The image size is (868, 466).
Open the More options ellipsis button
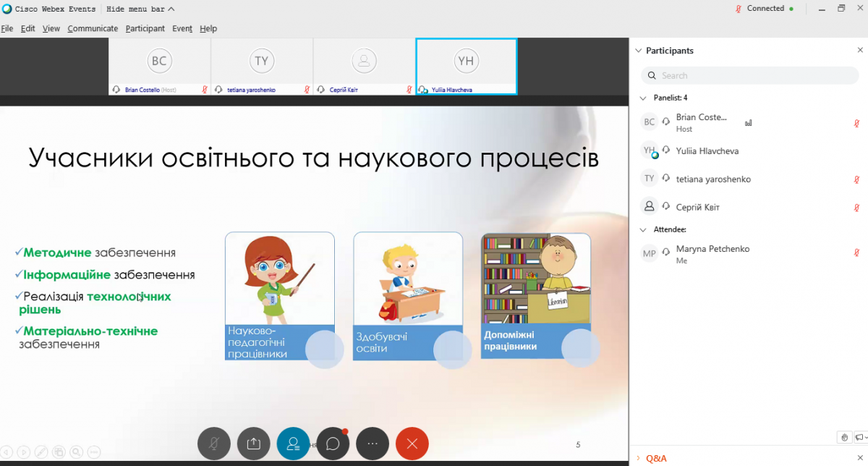pyautogui.click(x=373, y=444)
